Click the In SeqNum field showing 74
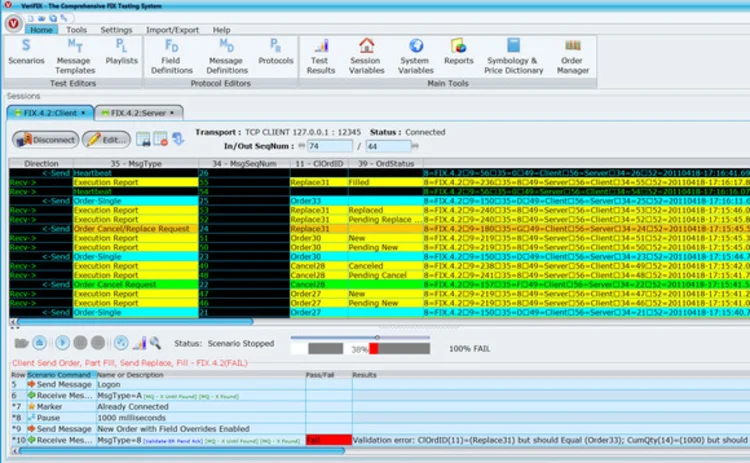Image resolution: width=750 pixels, height=463 pixels. pyautogui.click(x=330, y=146)
